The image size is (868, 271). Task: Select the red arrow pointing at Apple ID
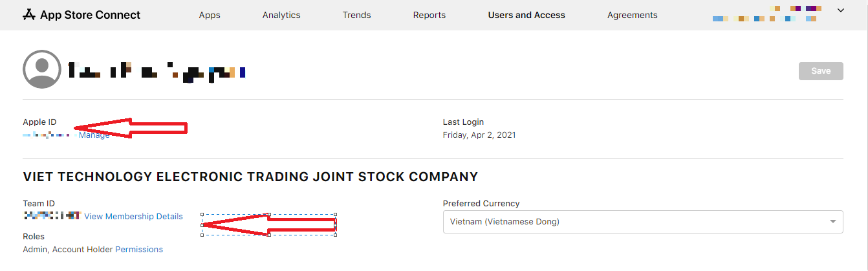point(131,127)
